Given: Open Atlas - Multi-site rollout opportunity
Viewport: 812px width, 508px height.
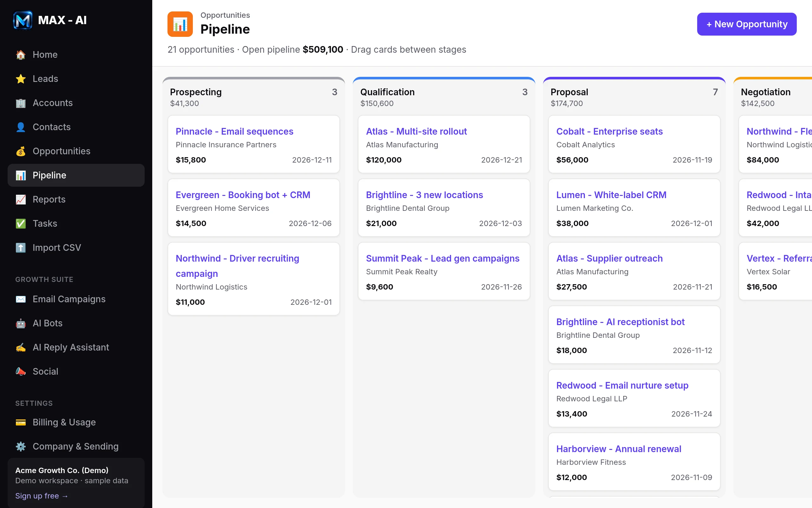Looking at the screenshot, I should click(x=416, y=131).
